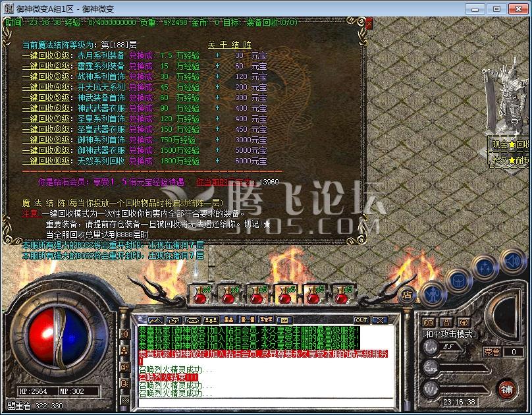Open the bag inventory round icon
The width and height of the screenshot is (532, 415).
(x=459, y=281)
